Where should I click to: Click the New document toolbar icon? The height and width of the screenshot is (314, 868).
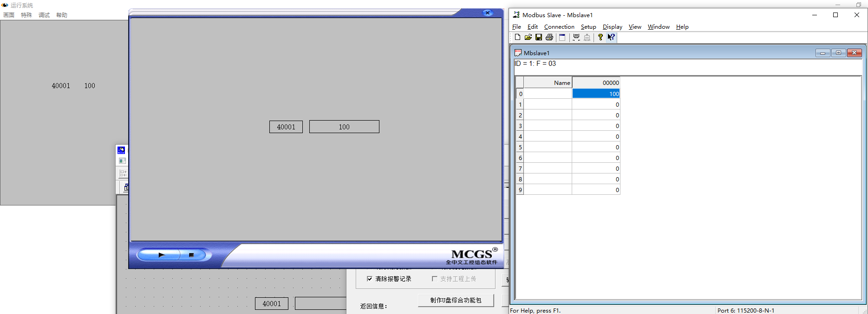(517, 38)
